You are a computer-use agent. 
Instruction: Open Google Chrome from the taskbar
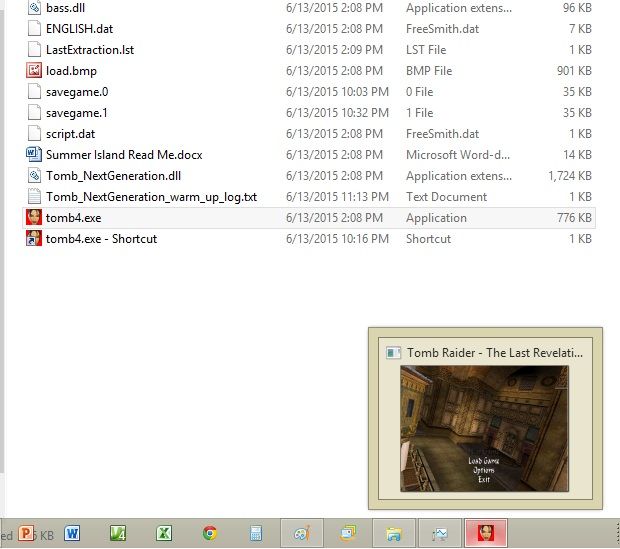pyautogui.click(x=210, y=534)
